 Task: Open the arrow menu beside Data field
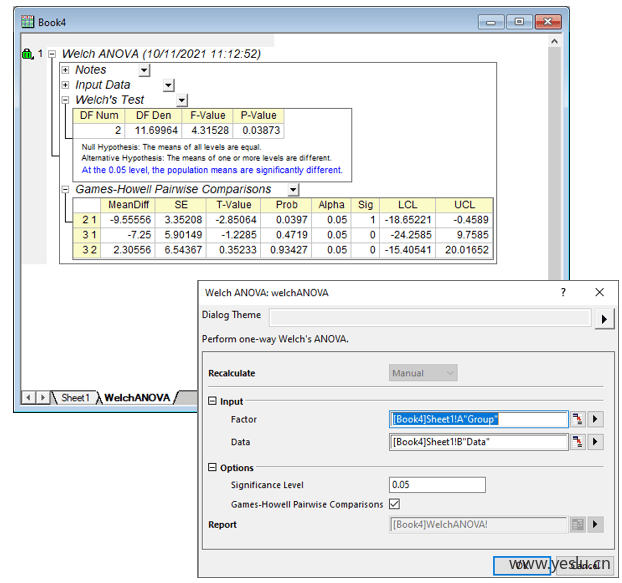pyautogui.click(x=595, y=442)
